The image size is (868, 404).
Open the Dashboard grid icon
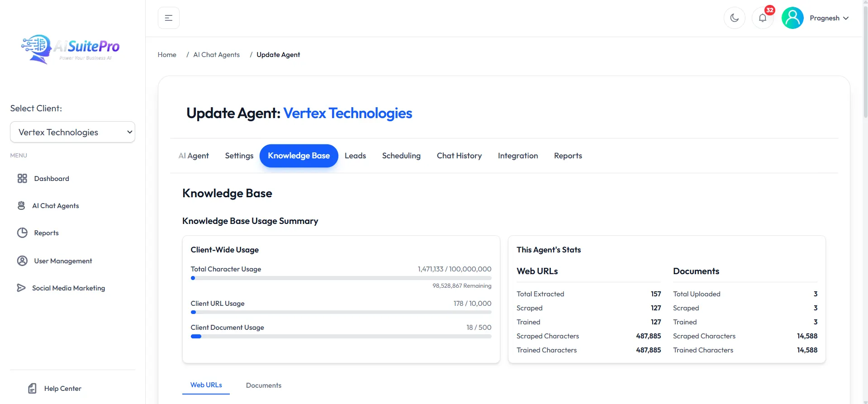(x=22, y=179)
